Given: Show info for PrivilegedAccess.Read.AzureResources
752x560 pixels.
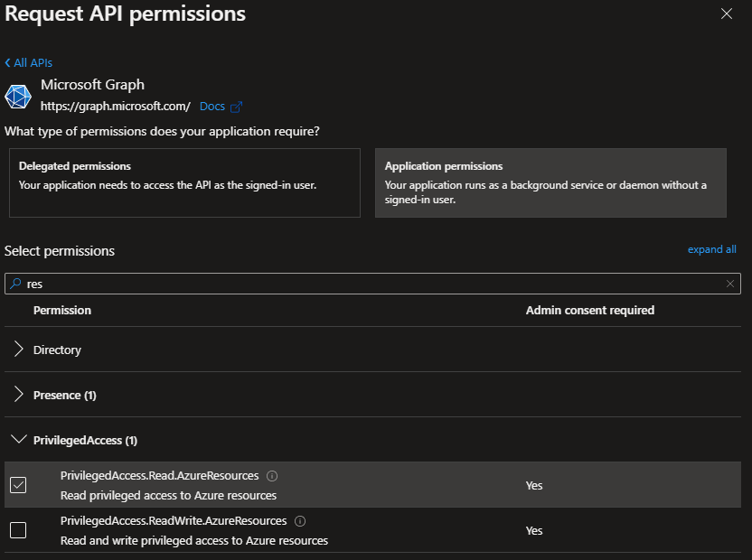Looking at the screenshot, I should pyautogui.click(x=272, y=476).
